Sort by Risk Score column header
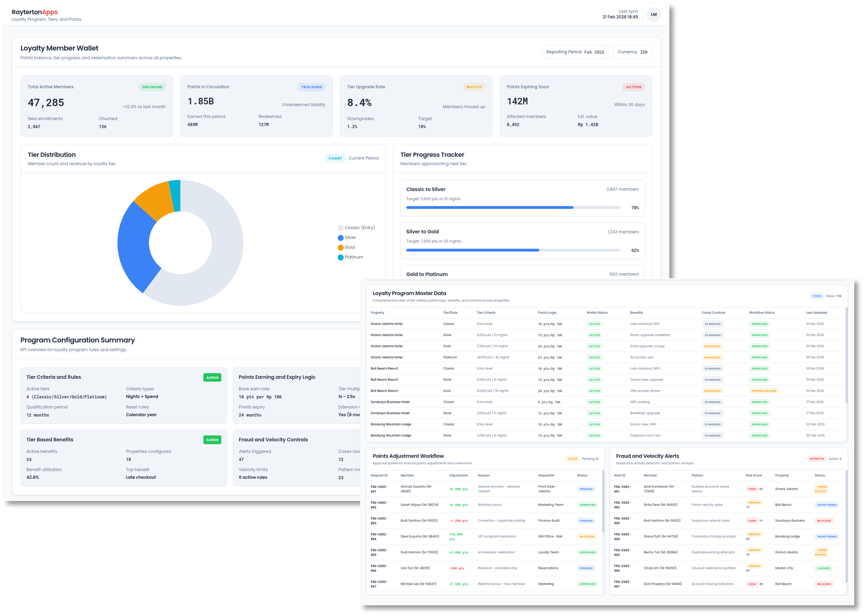The image size is (865, 616). (754, 475)
